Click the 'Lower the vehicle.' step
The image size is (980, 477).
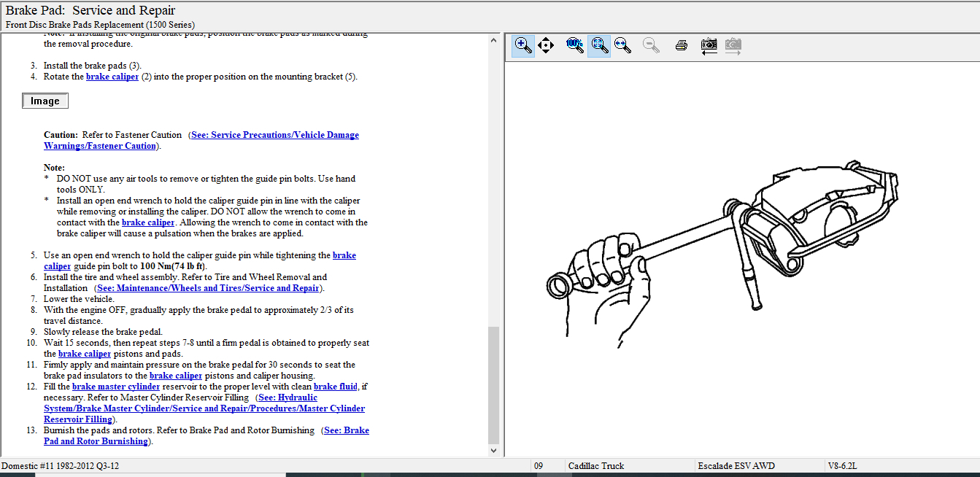click(x=79, y=299)
